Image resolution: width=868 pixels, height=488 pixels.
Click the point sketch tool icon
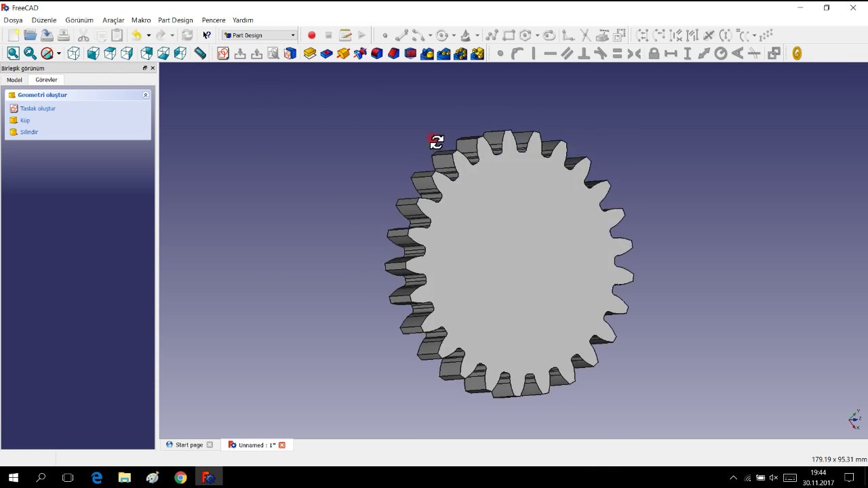click(385, 35)
